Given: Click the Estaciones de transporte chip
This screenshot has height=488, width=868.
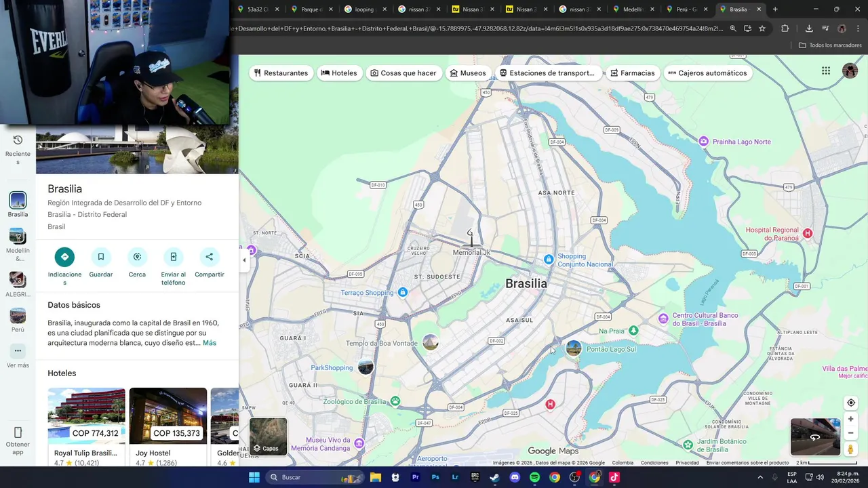Looking at the screenshot, I should [x=547, y=73].
